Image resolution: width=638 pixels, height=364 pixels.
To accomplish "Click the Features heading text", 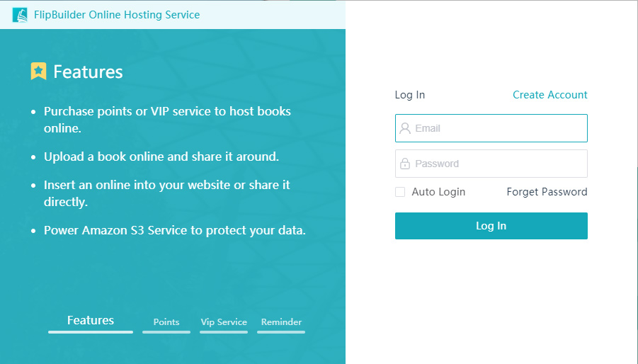I will (88, 72).
